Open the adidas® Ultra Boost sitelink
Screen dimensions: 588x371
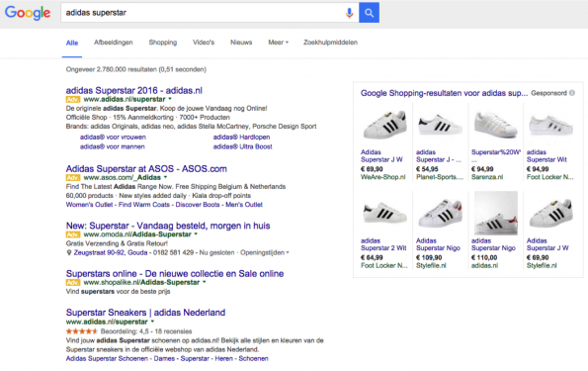pyautogui.click(x=243, y=146)
